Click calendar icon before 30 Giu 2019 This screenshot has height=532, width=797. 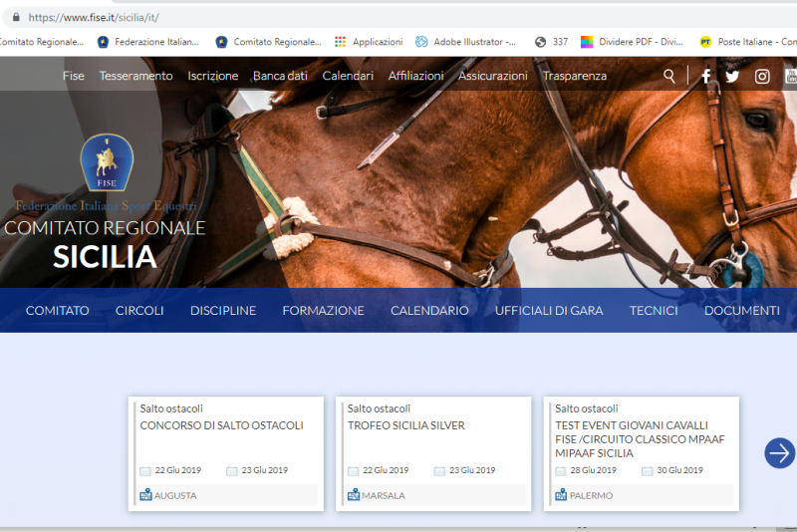click(647, 471)
